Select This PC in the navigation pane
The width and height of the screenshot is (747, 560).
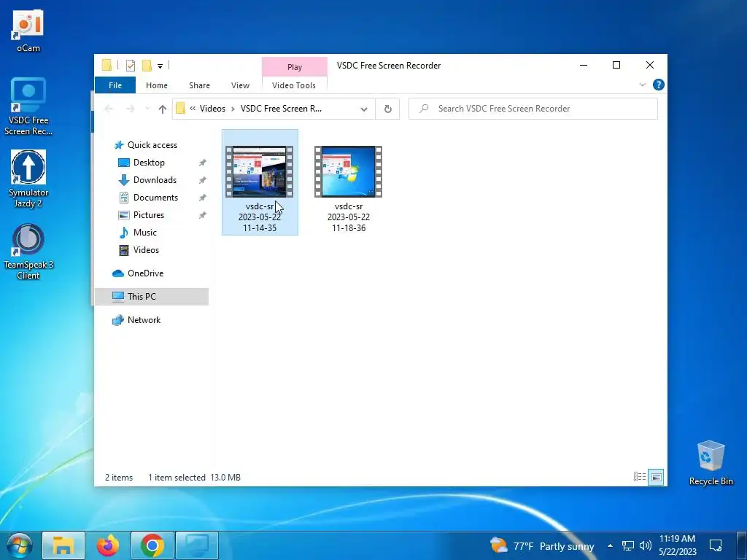[152, 297]
